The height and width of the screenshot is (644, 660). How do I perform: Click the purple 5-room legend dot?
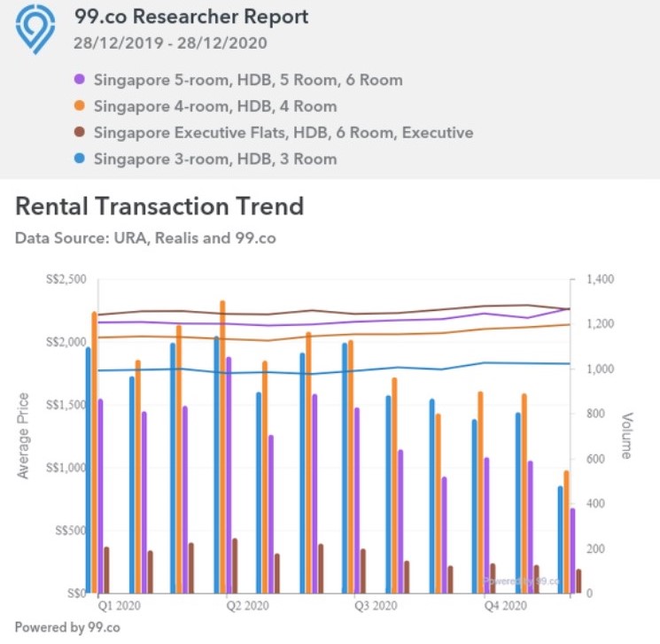pos(79,80)
